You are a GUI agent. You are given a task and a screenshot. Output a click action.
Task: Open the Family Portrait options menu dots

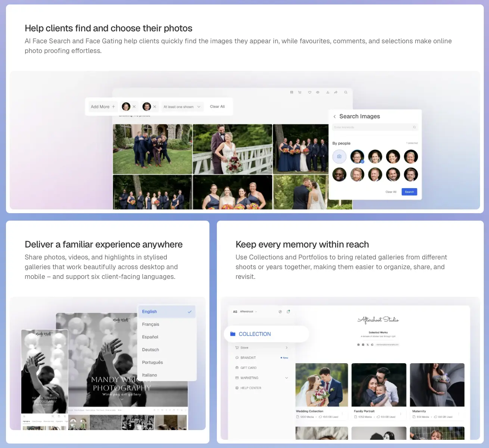tap(401, 414)
